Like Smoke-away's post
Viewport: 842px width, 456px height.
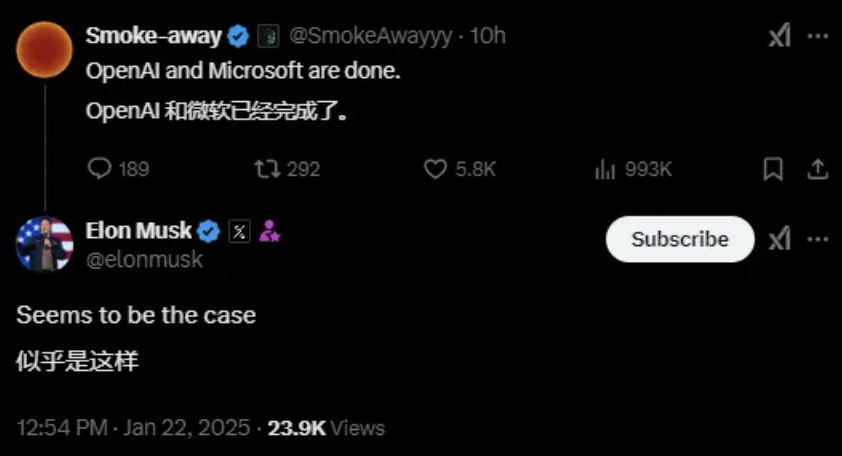435,169
